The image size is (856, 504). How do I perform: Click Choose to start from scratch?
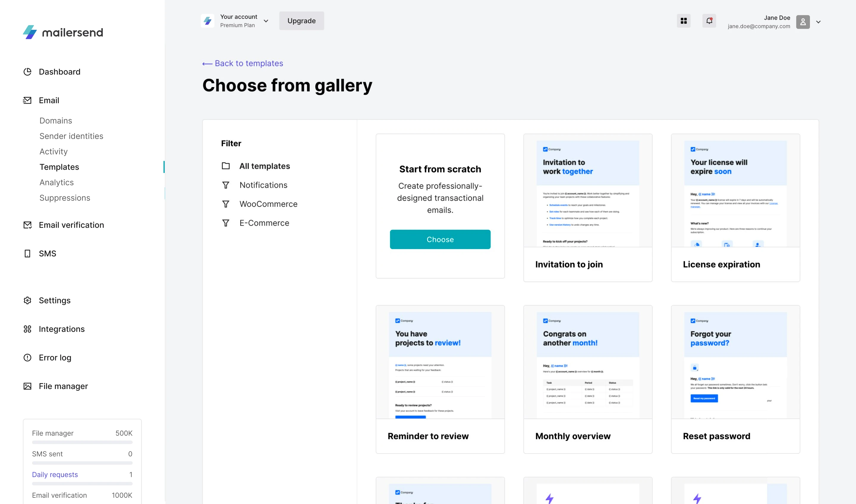coord(440,239)
